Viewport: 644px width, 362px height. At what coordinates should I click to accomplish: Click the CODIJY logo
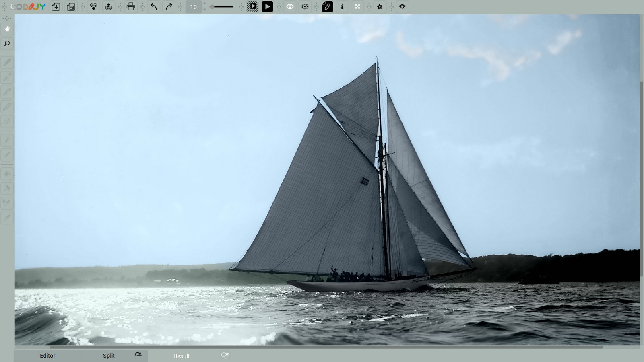pyautogui.click(x=28, y=7)
